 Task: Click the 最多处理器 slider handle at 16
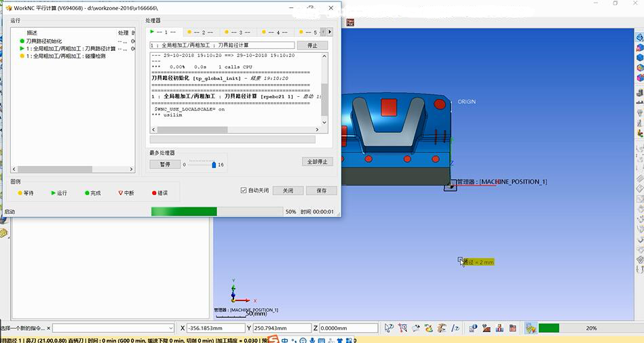click(x=214, y=165)
